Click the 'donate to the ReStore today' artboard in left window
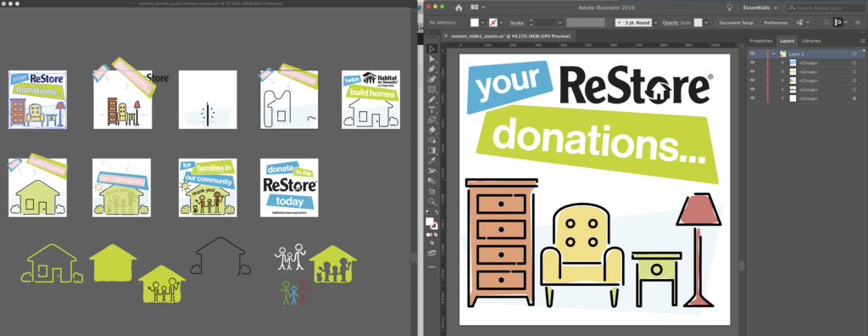868x336 pixels. click(290, 188)
